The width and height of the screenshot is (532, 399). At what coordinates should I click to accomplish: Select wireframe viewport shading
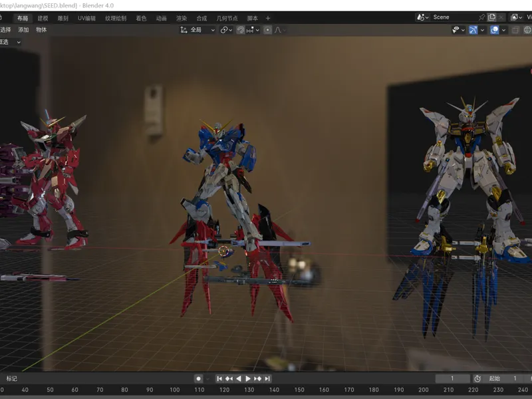(527, 30)
